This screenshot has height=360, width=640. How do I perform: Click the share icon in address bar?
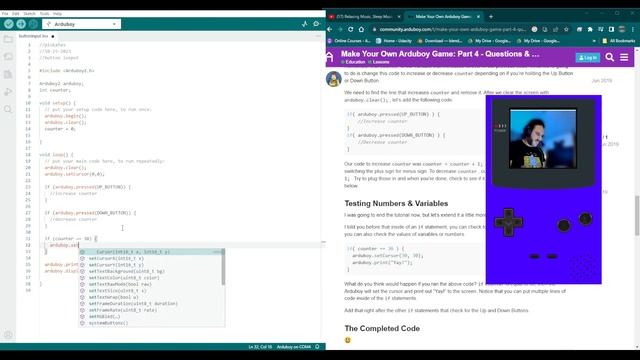click(556, 29)
